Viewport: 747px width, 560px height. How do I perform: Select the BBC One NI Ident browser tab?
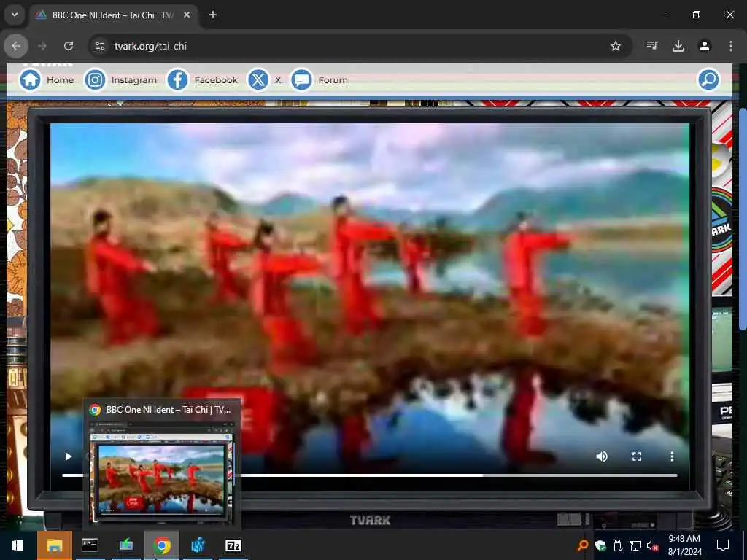pyautogui.click(x=115, y=15)
